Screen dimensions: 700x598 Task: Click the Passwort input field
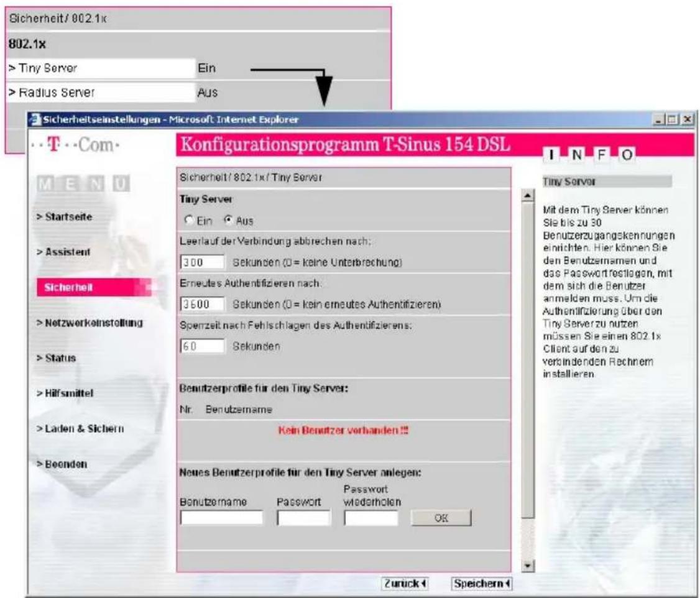(303, 518)
